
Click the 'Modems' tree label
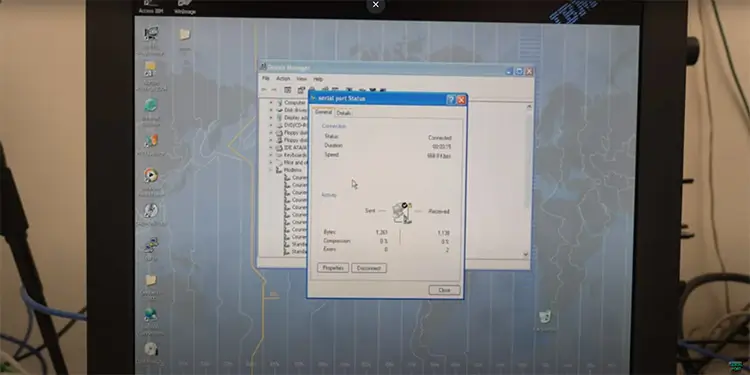[x=293, y=170]
